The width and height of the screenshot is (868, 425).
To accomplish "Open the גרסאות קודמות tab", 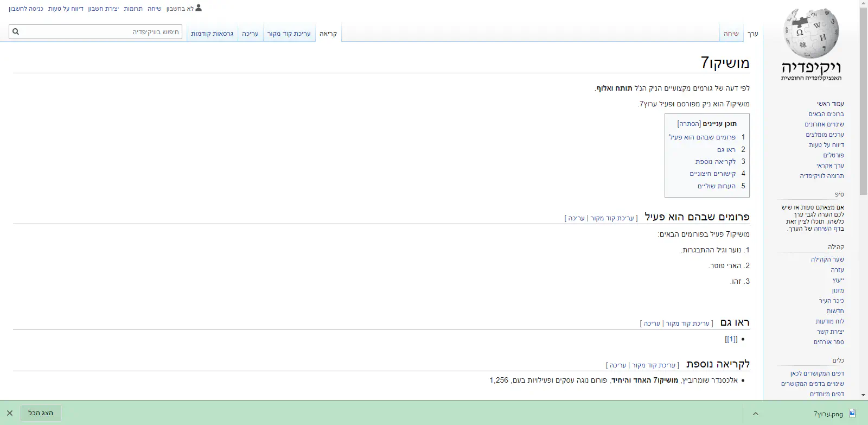I will [212, 34].
